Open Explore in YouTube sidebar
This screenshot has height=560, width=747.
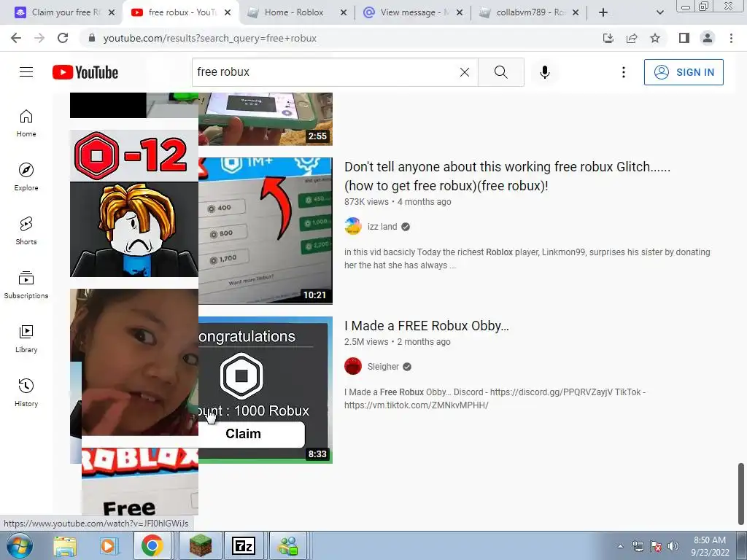tap(26, 177)
